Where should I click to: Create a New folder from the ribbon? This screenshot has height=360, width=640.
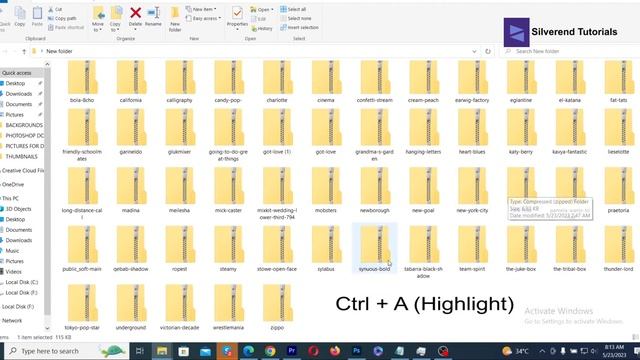[x=175, y=19]
